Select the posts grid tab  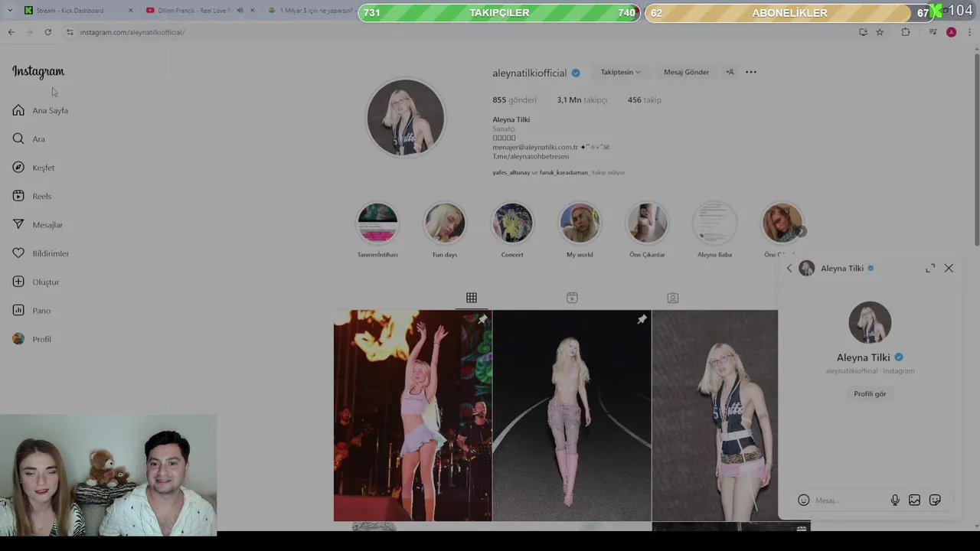[472, 298]
